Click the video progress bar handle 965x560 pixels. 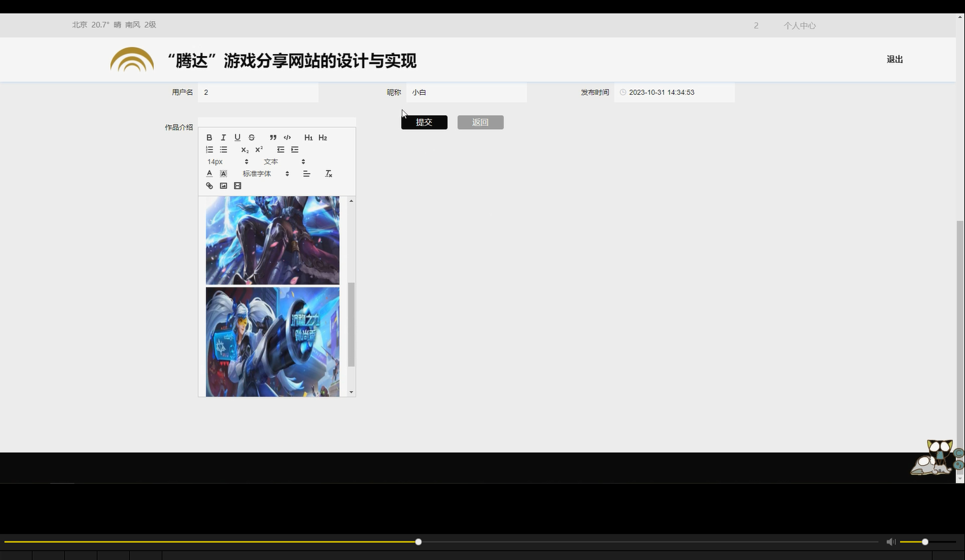pyautogui.click(x=418, y=542)
